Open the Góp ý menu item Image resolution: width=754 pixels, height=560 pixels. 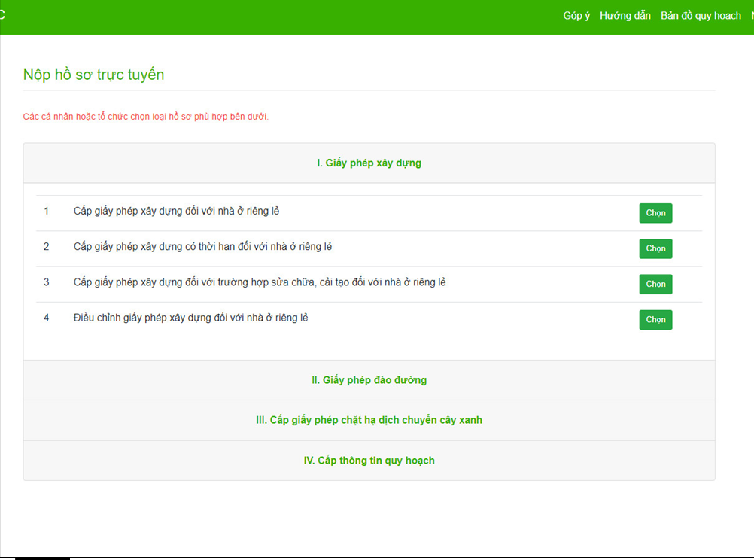click(x=576, y=16)
